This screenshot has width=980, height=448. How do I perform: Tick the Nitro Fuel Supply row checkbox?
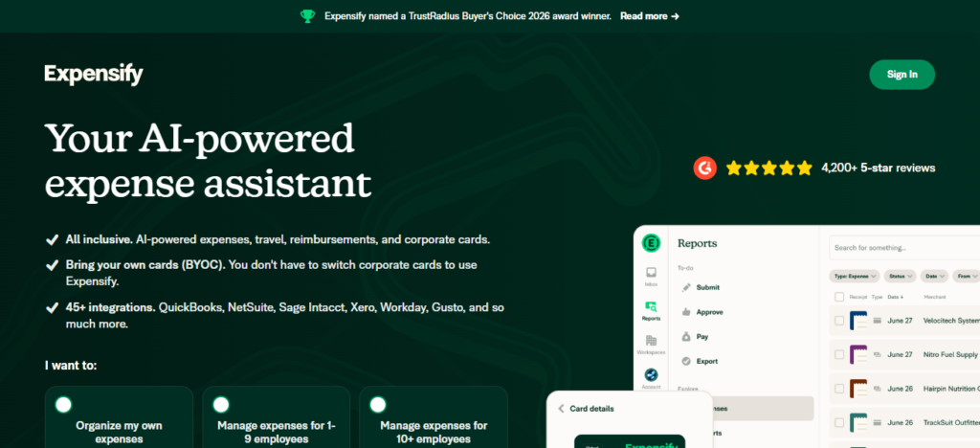pyautogui.click(x=839, y=354)
